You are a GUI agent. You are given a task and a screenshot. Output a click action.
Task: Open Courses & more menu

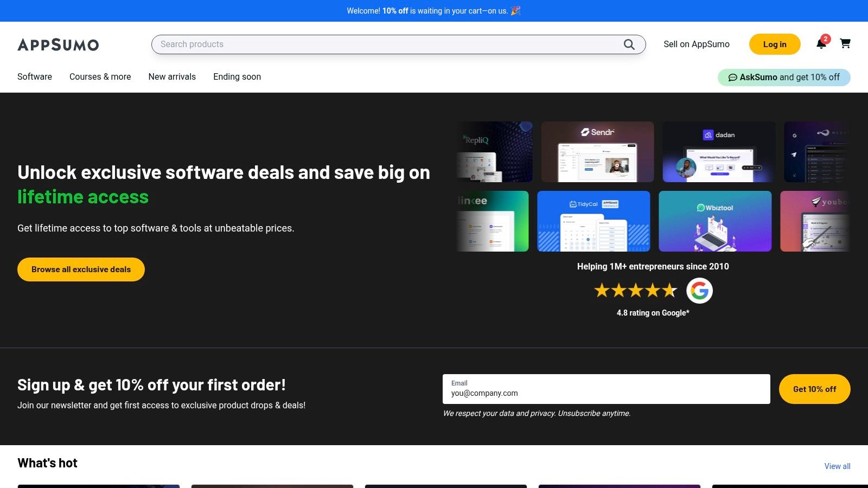100,77
